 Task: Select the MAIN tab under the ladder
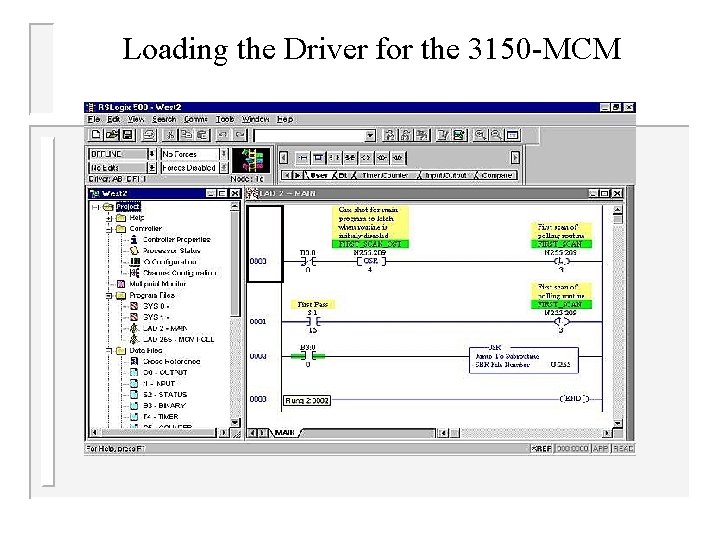coord(285,433)
